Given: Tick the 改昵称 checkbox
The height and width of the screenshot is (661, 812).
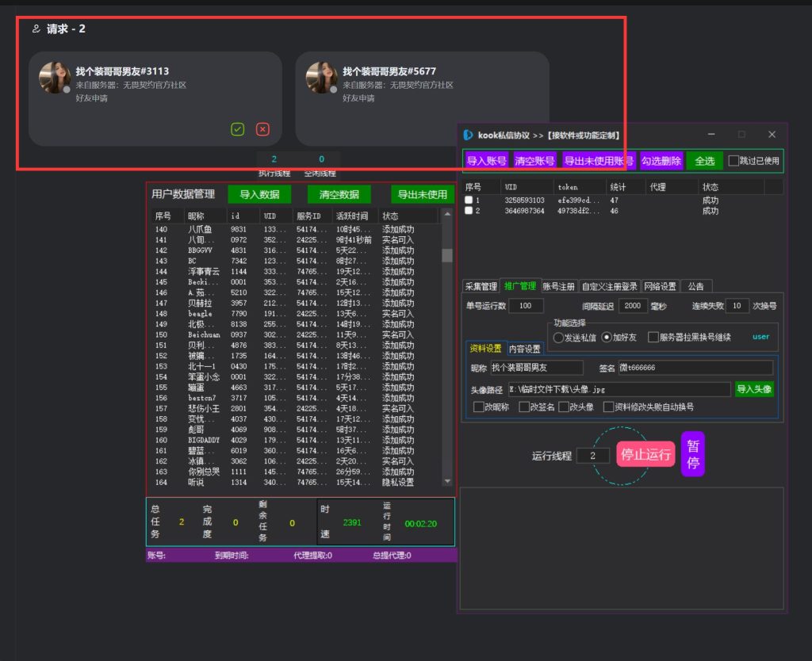Looking at the screenshot, I should pos(479,407).
